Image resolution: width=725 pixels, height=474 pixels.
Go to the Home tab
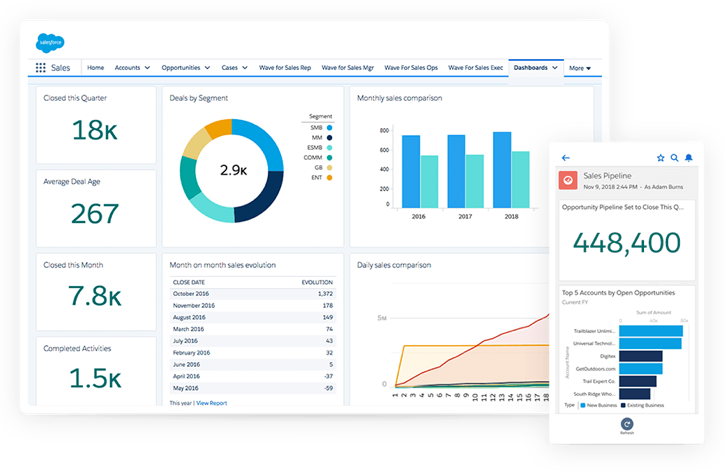[x=95, y=68]
